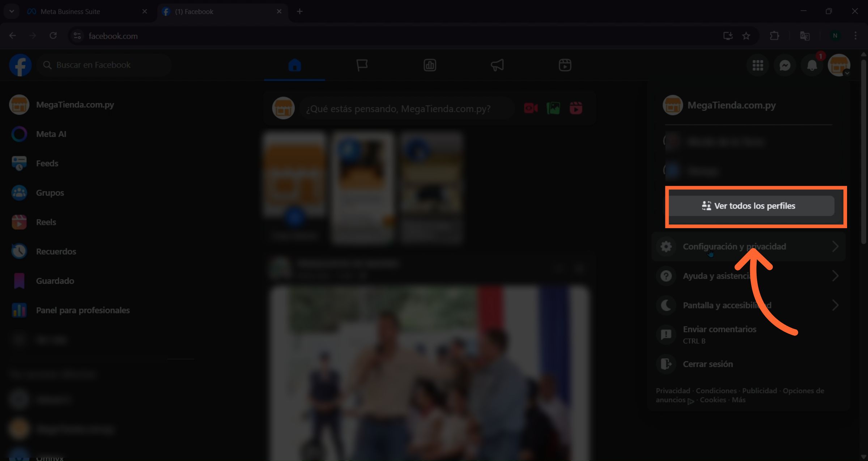Open the Facebook home feed icon
Viewport: 868px width, 461px height.
click(294, 65)
